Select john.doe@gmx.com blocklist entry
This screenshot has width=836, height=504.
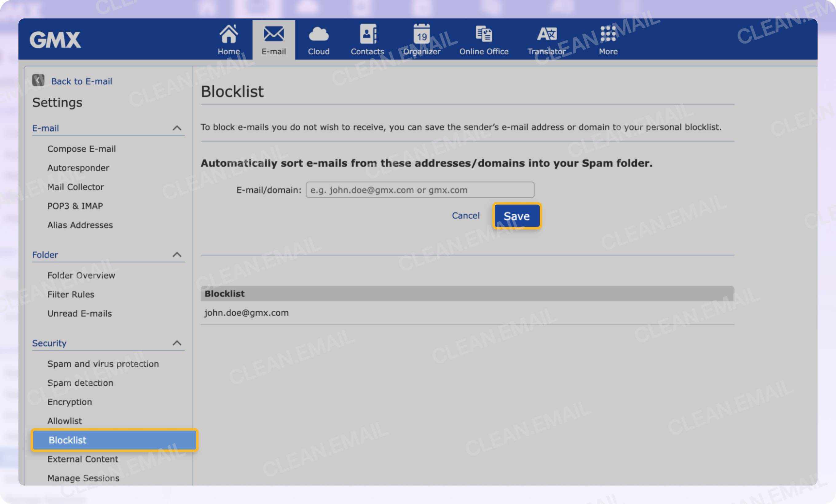click(246, 313)
